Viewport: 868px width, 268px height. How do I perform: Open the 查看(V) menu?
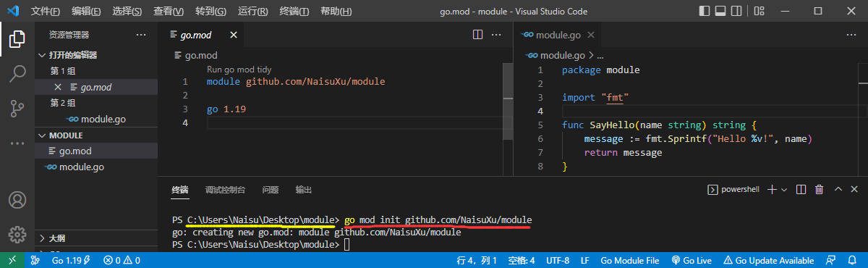(169, 12)
